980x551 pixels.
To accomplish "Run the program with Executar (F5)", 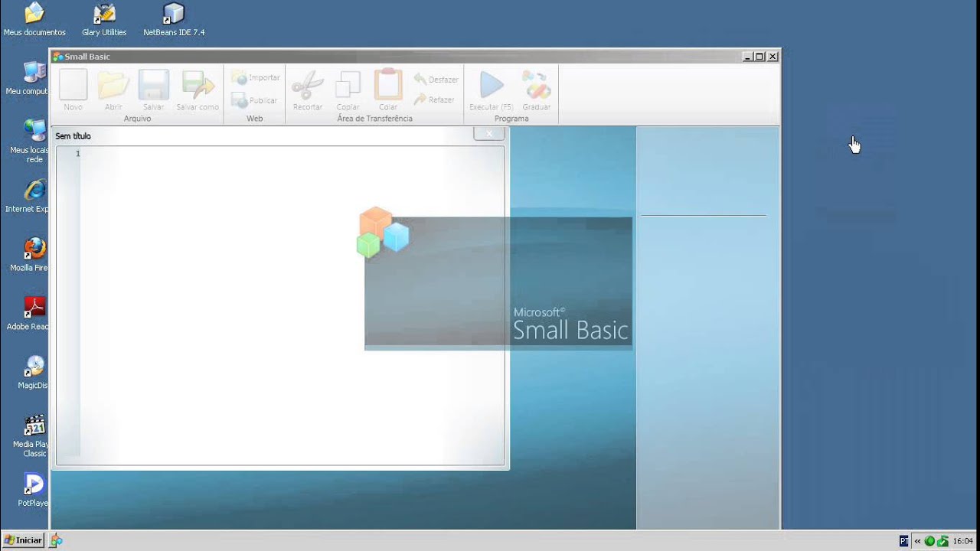I will pos(492,86).
